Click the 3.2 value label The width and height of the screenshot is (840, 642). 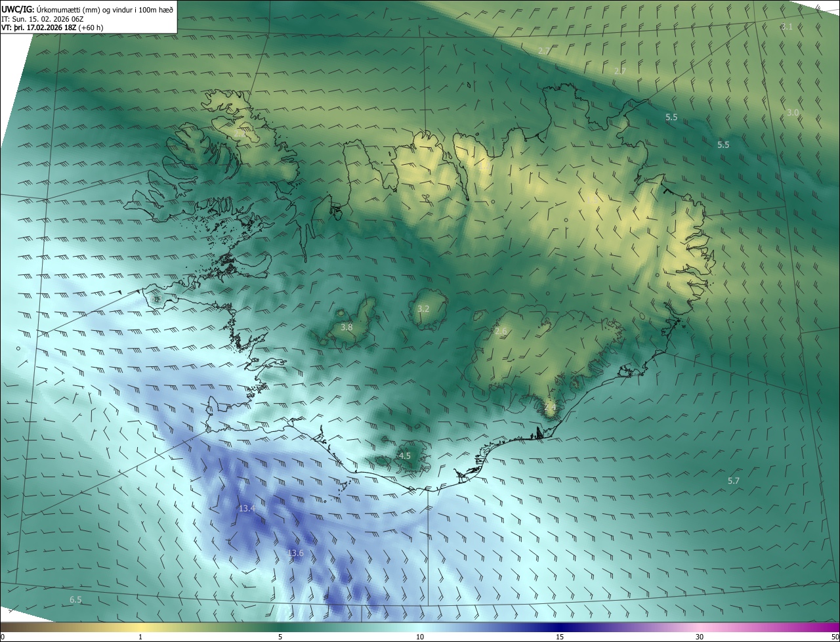point(423,309)
